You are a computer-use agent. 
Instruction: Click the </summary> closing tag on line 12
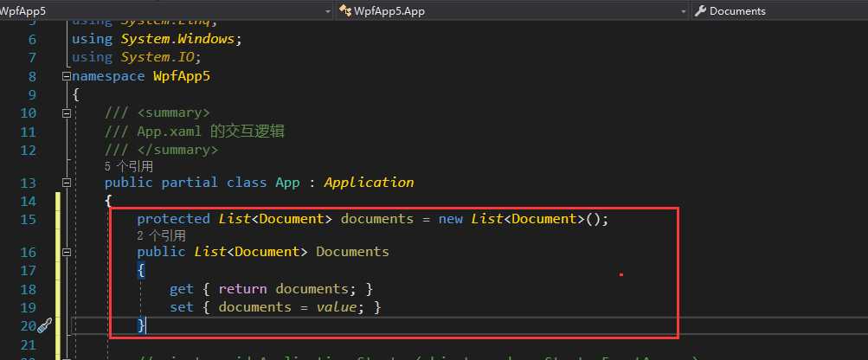[x=177, y=150]
